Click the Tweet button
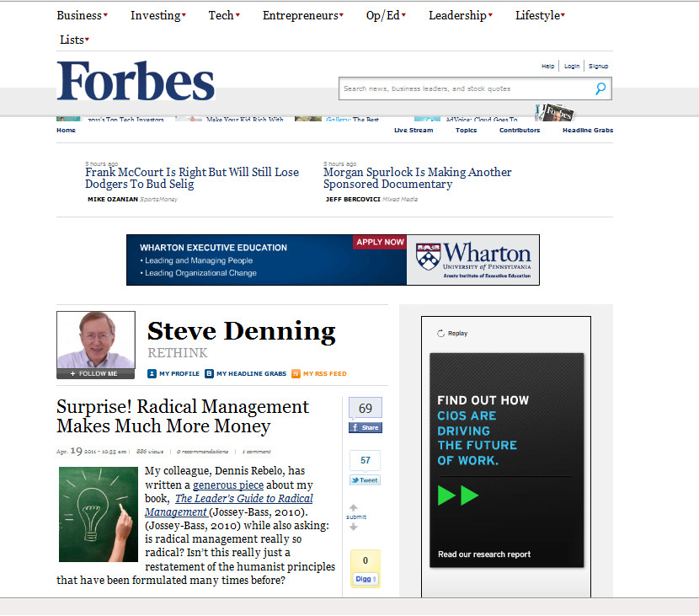This screenshot has width=699, height=616. [366, 480]
